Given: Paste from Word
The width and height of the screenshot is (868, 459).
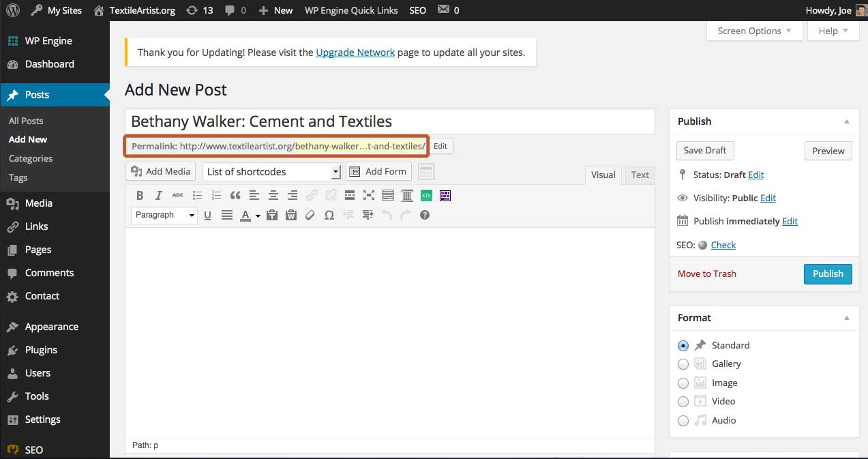Looking at the screenshot, I should pos(291,215).
